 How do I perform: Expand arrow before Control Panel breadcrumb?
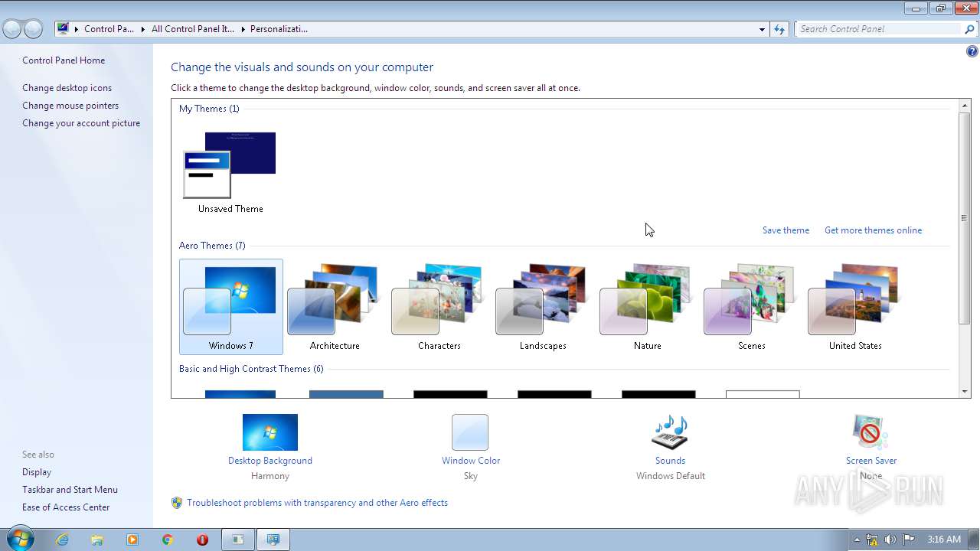(76, 29)
